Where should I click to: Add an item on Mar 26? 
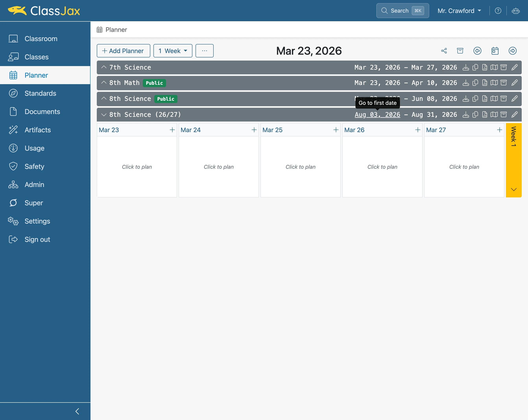point(418,130)
